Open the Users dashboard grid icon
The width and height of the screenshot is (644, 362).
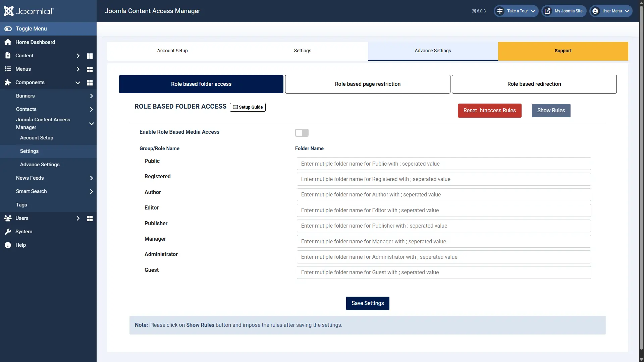[90, 219]
